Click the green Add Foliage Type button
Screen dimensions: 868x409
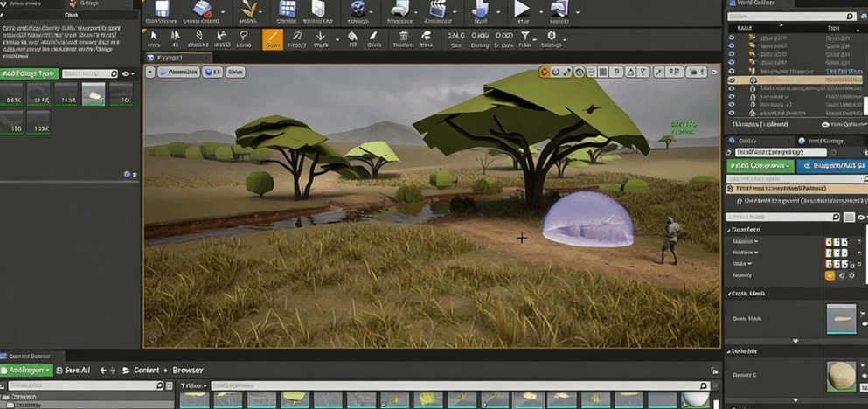click(x=29, y=74)
